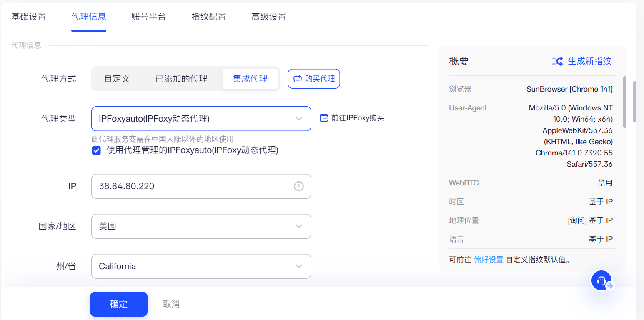Viewport: 644px width, 320px height.
Task: Switch to the 高级设置 tab
Action: click(269, 17)
